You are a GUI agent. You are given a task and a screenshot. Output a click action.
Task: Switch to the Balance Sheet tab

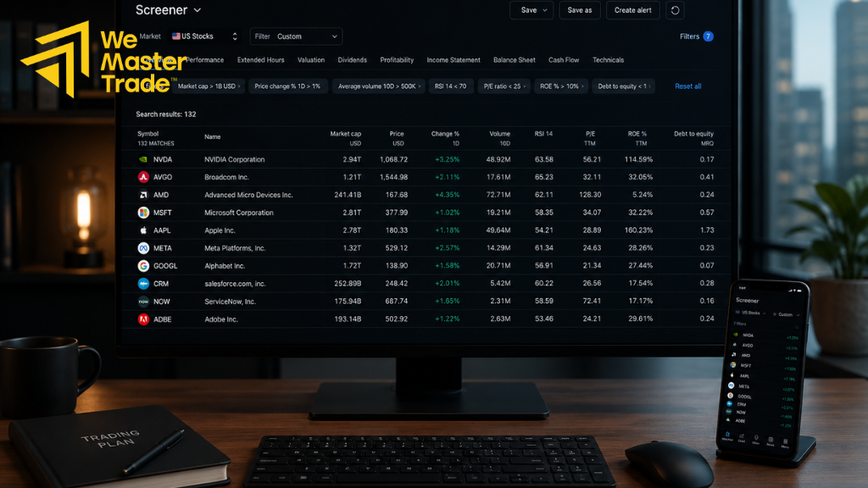click(x=515, y=60)
